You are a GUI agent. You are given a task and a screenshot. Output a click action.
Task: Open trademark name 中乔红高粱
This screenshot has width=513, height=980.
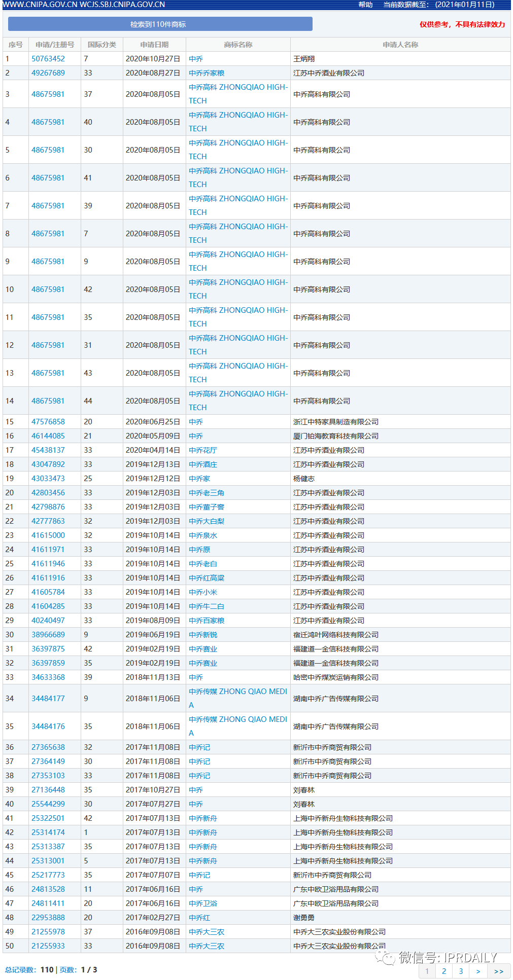(207, 578)
